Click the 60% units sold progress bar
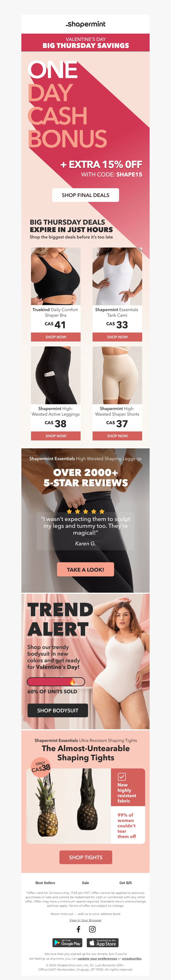The image size is (171, 980). tap(56, 681)
